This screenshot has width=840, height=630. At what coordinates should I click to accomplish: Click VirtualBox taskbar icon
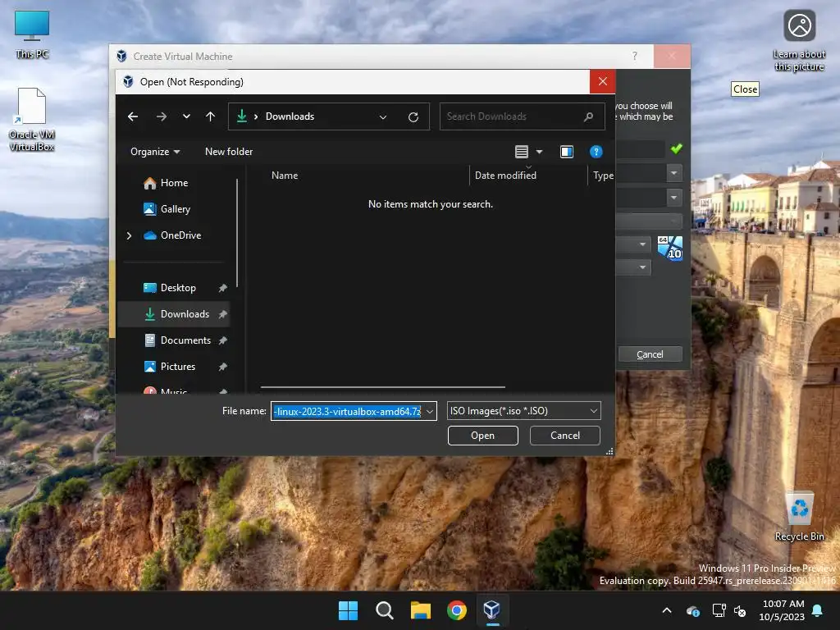492,610
